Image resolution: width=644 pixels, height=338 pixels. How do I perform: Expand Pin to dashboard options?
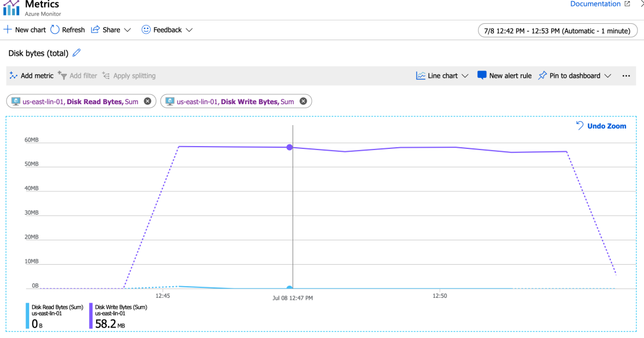coord(608,76)
